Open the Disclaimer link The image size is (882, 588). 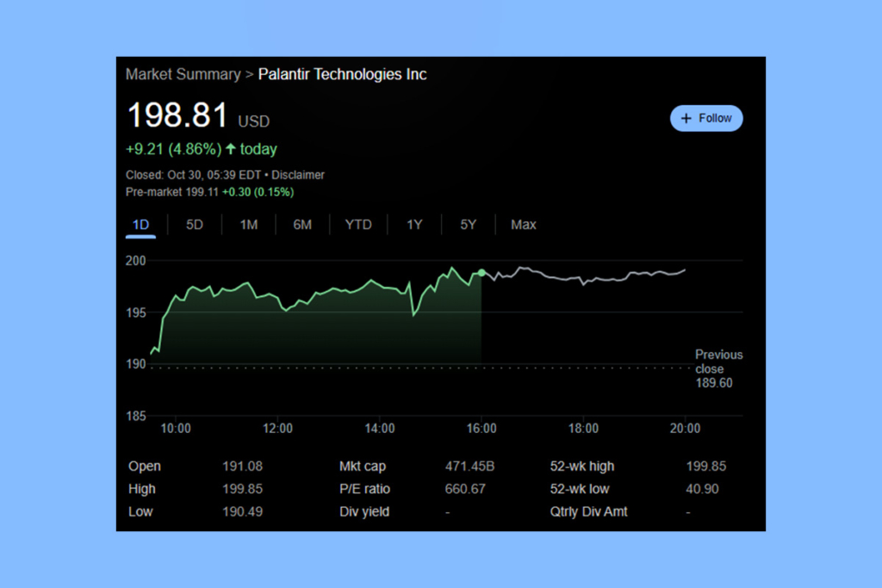point(298,174)
